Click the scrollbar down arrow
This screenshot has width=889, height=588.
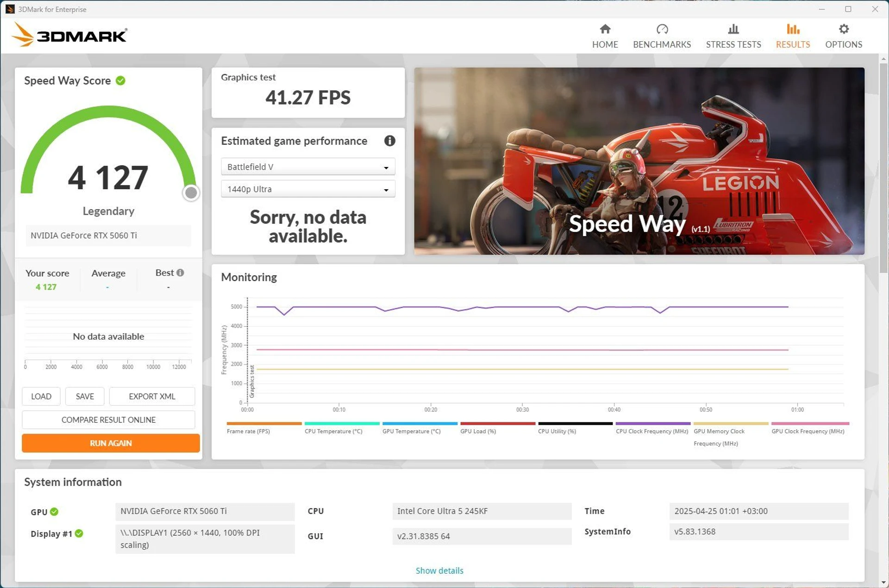click(883, 582)
